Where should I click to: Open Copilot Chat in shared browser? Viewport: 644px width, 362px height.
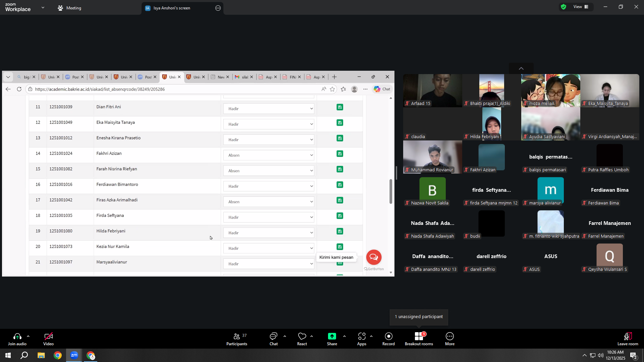[x=382, y=89]
